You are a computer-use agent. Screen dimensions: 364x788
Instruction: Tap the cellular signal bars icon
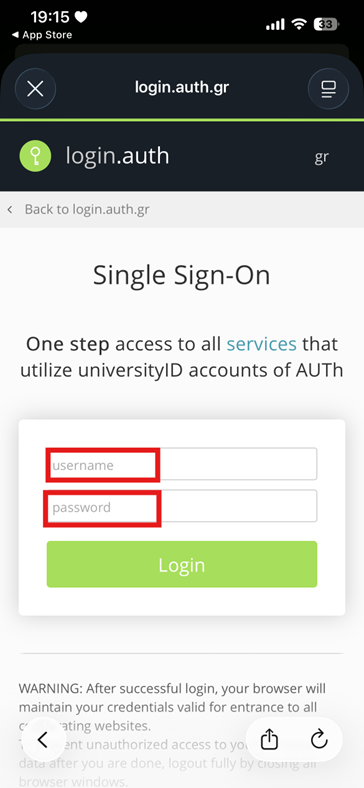coord(275,24)
